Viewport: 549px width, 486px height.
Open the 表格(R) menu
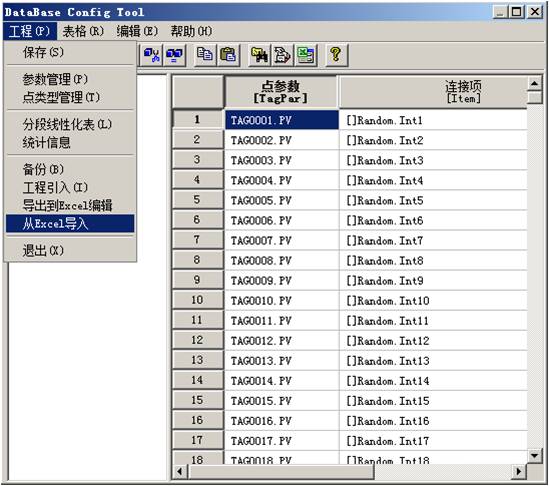pyautogui.click(x=83, y=32)
